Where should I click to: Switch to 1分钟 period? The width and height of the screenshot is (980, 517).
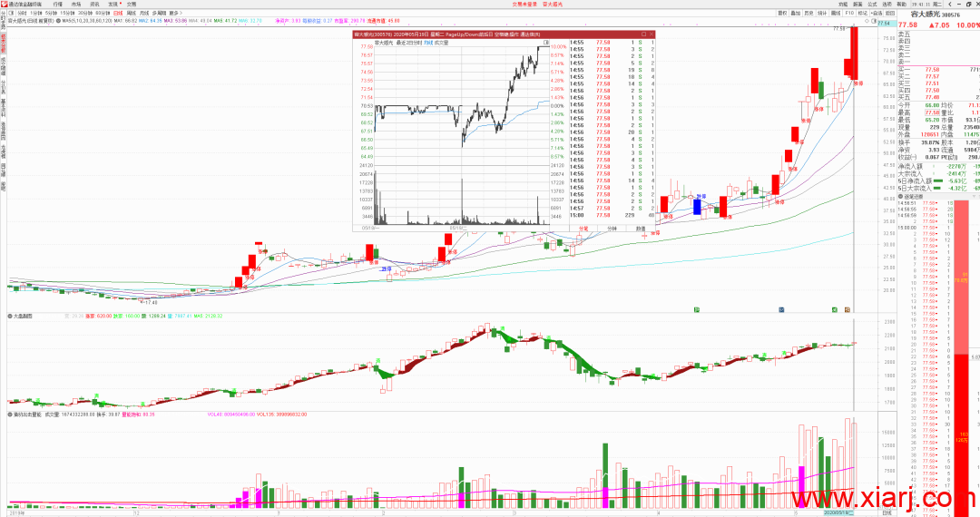36,13
